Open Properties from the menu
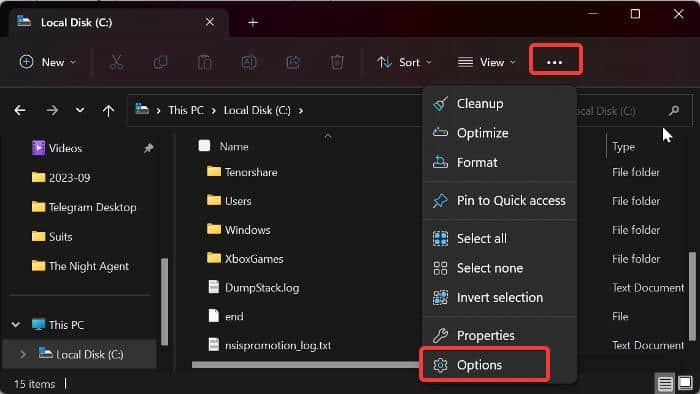 500,336
